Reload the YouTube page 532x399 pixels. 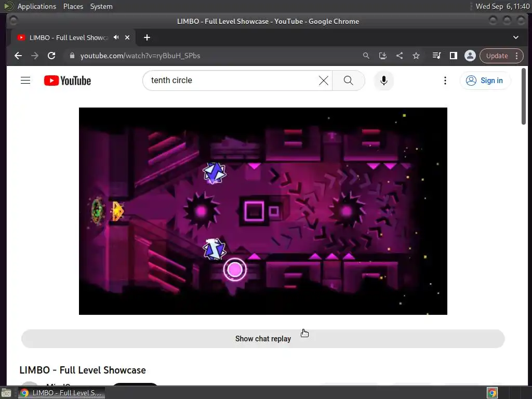pos(51,56)
